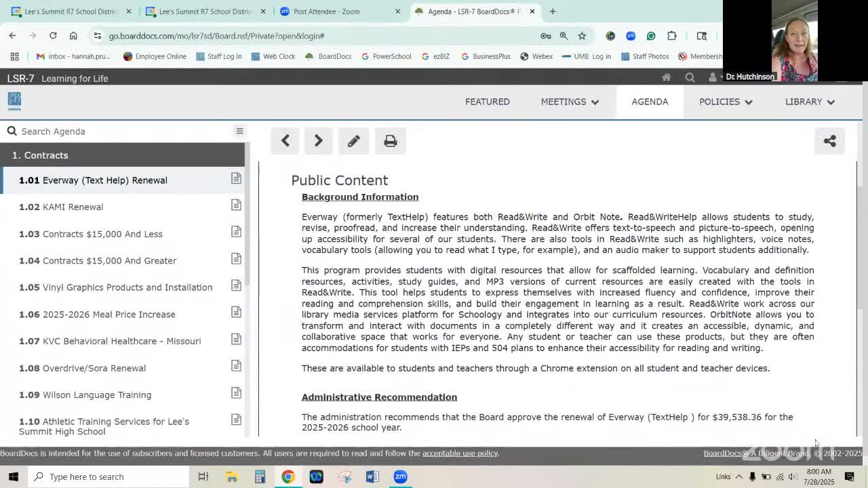Open the Webex bookmark
Screen dimensions: 868x488
[536, 56]
